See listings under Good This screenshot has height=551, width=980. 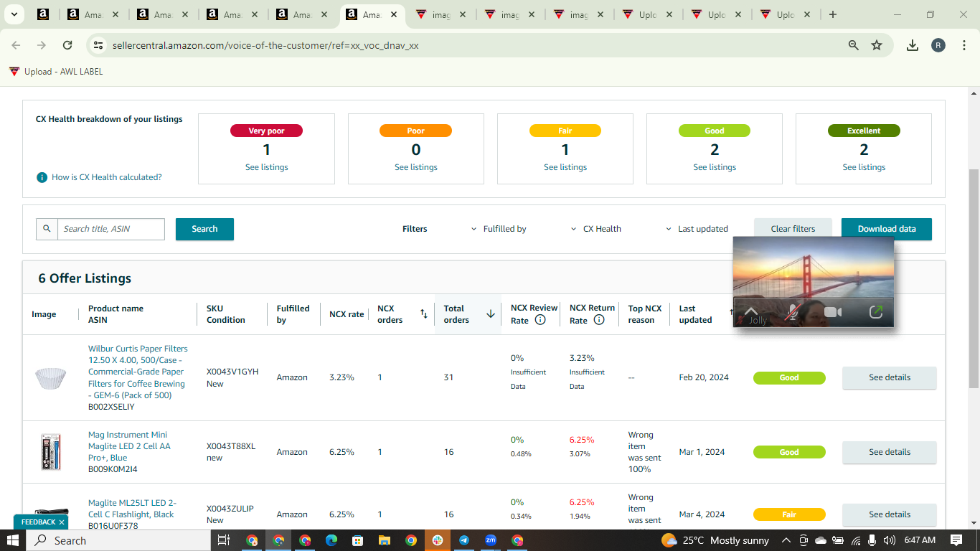(x=715, y=167)
